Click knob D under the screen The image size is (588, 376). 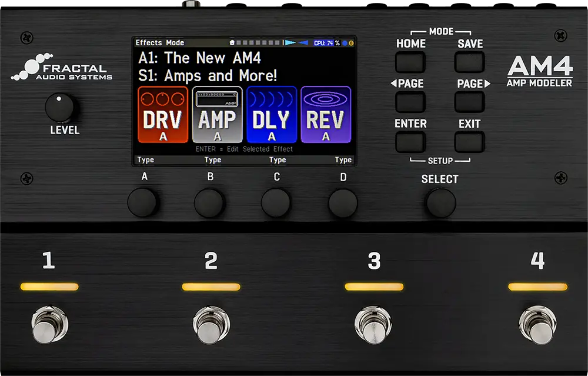(343, 202)
